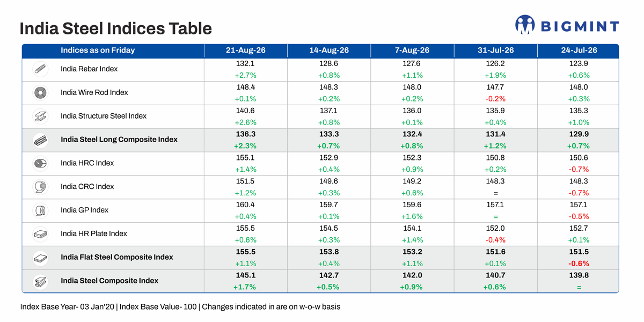Click Rebar Index value 132.1
Screen dimensions: 644x322
pos(245,63)
